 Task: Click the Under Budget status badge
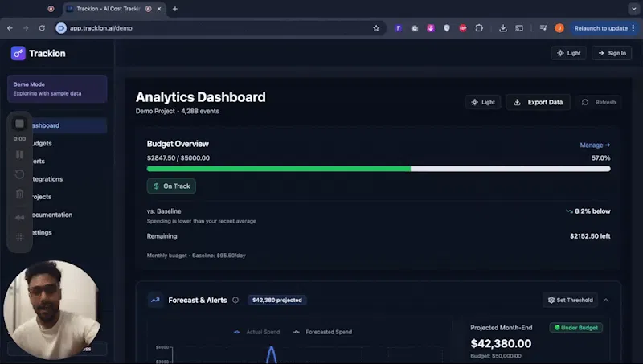[x=575, y=328]
